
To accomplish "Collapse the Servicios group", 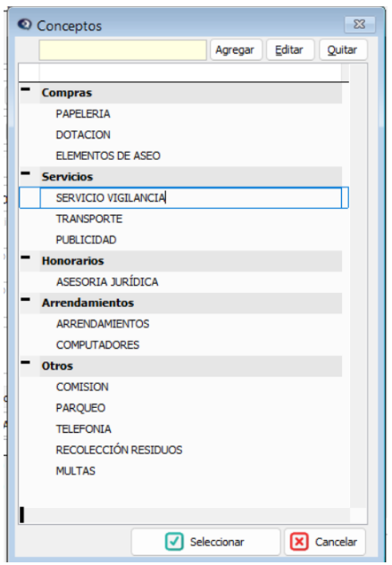I will pyautogui.click(x=25, y=173).
